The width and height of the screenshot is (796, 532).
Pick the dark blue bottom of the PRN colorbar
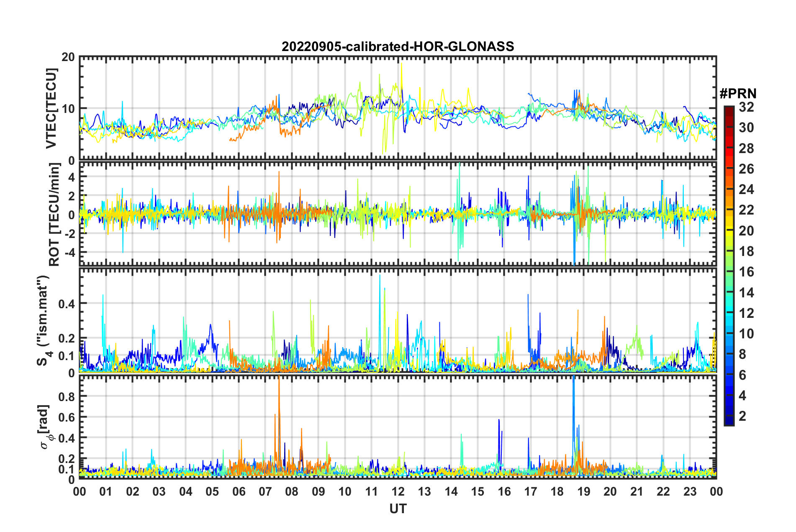[x=729, y=422]
